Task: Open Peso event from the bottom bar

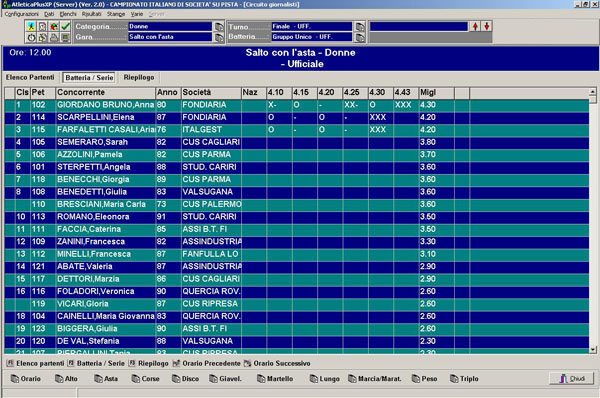Action: [x=424, y=378]
